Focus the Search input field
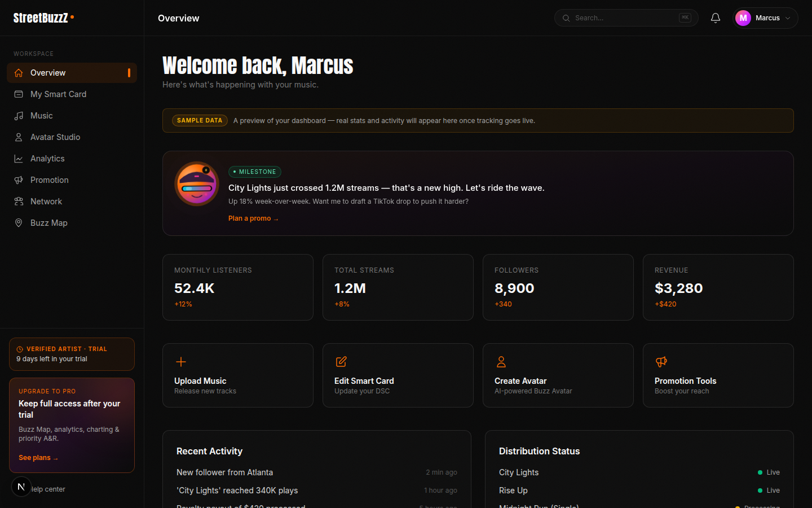The height and width of the screenshot is (508, 812). click(626, 18)
